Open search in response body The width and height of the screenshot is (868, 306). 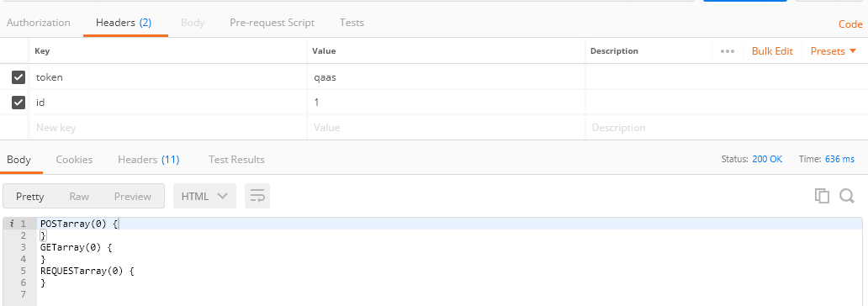[847, 196]
